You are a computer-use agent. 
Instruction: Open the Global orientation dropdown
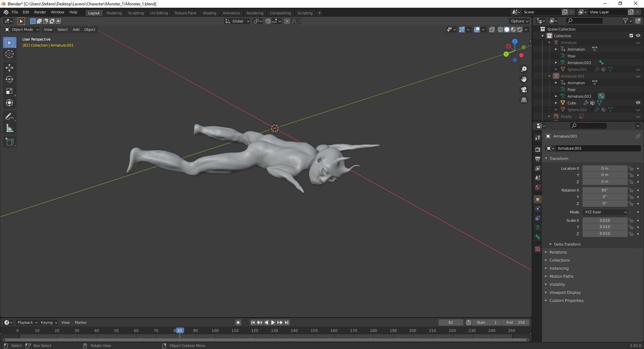(237, 21)
